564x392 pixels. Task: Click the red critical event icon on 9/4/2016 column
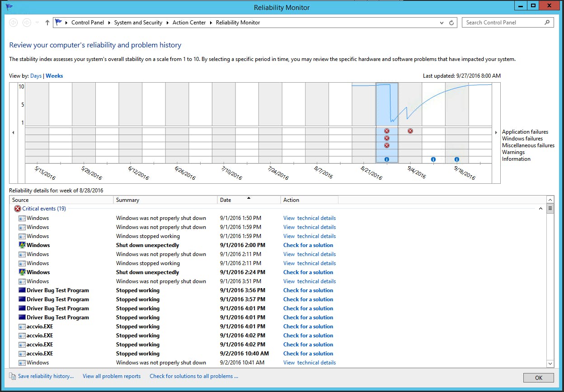[x=410, y=131]
